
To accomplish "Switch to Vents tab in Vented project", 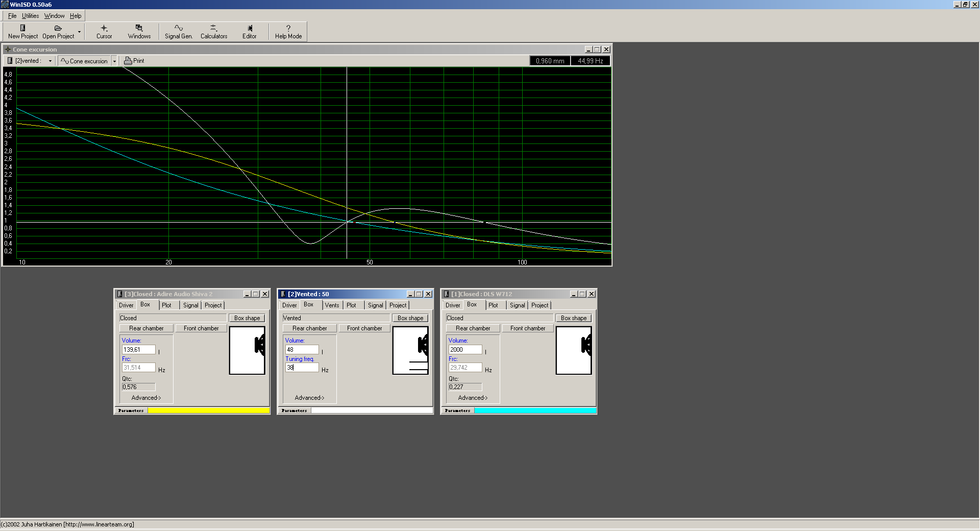I will 332,305.
